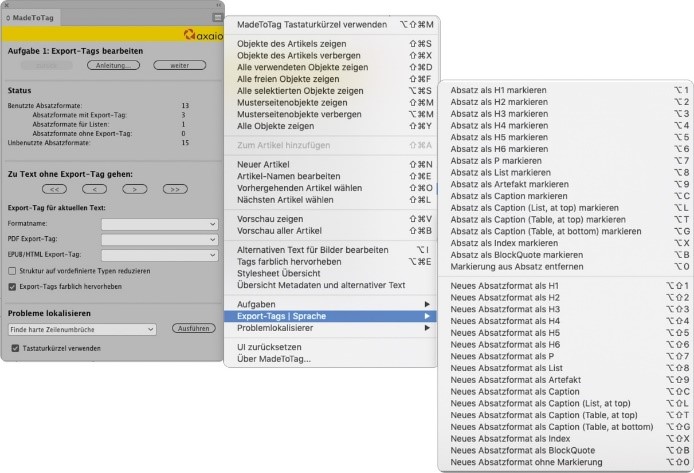Choose 'Absatz als H1 markieren'
The image size is (694, 473).
[x=566, y=90]
